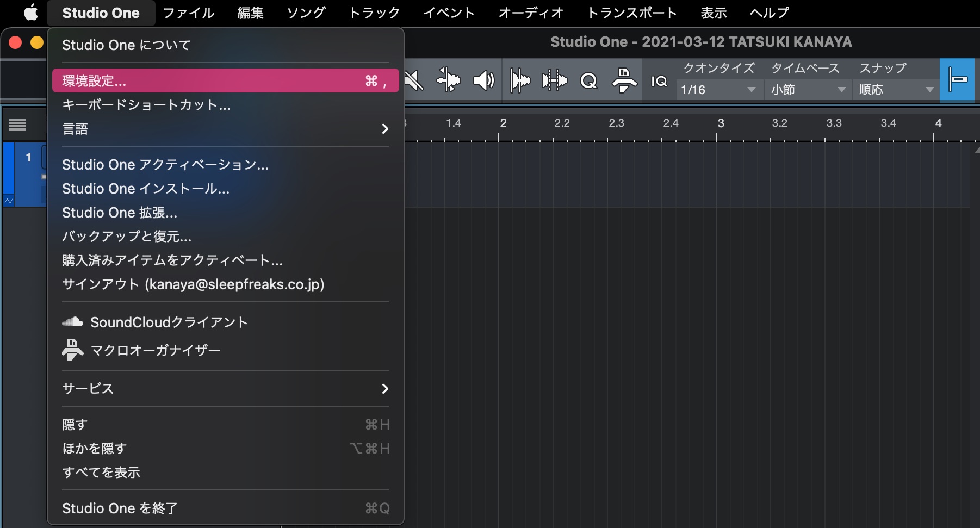Click the クオンタイズ label

719,68
